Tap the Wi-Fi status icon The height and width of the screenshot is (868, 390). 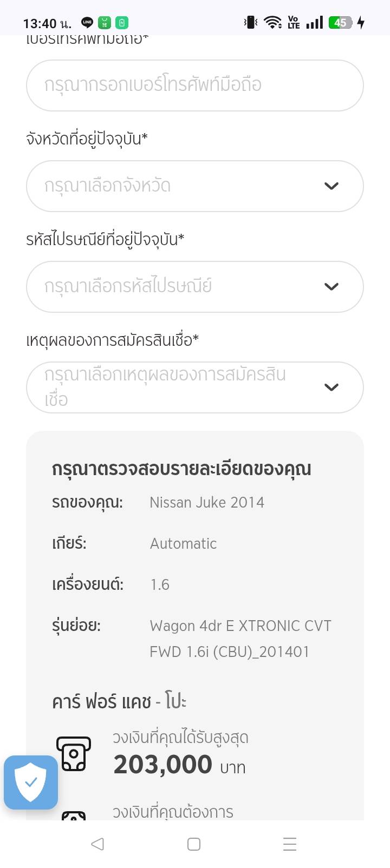272,23
